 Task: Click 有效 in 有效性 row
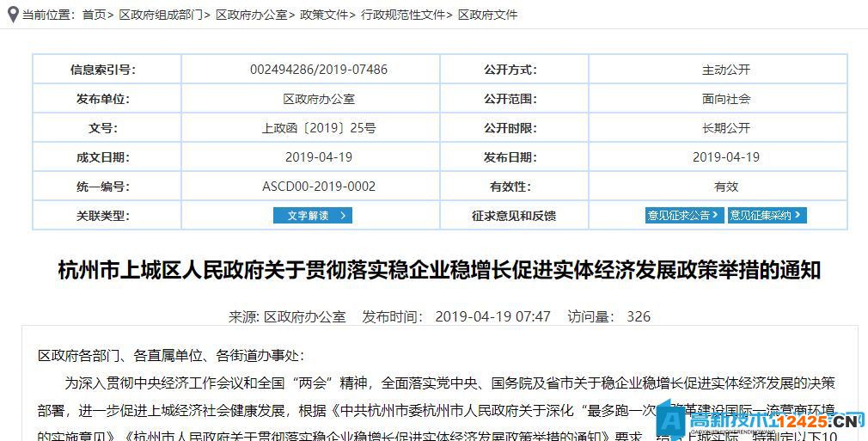tap(726, 187)
